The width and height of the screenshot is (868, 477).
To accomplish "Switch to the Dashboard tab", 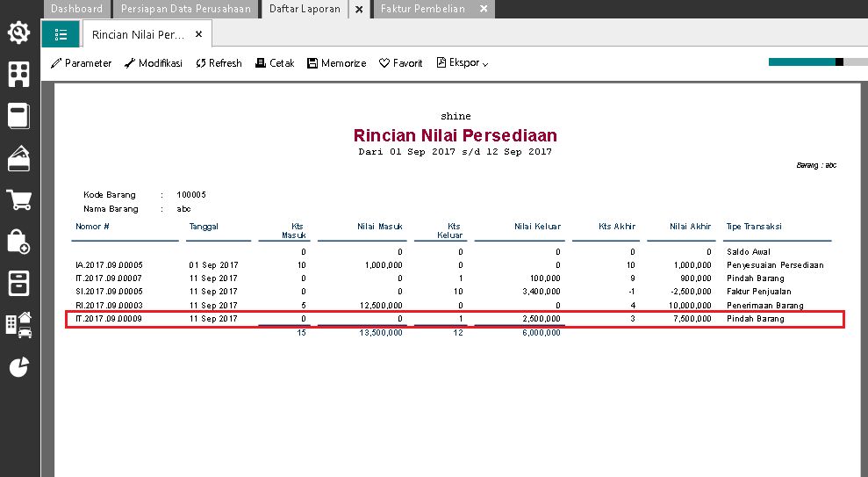I will tap(76, 9).
